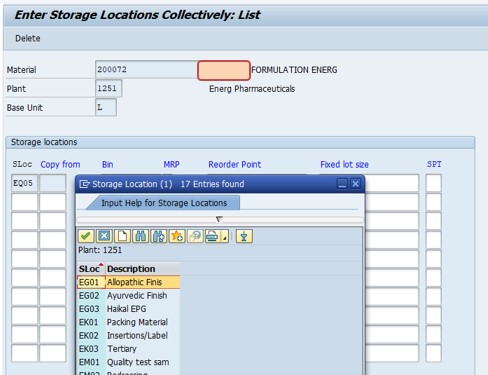Click the pin icon for personal value list
This screenshot has width=488, height=375.
point(244,236)
